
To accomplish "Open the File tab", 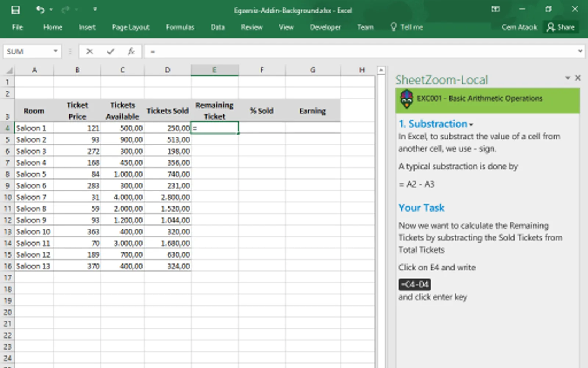I will click(17, 27).
